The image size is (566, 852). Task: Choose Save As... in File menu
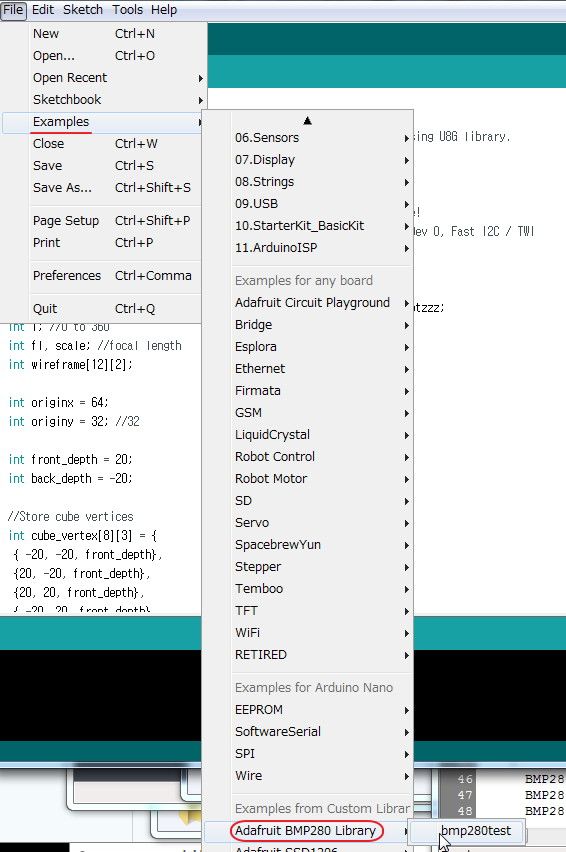[x=102, y=187]
